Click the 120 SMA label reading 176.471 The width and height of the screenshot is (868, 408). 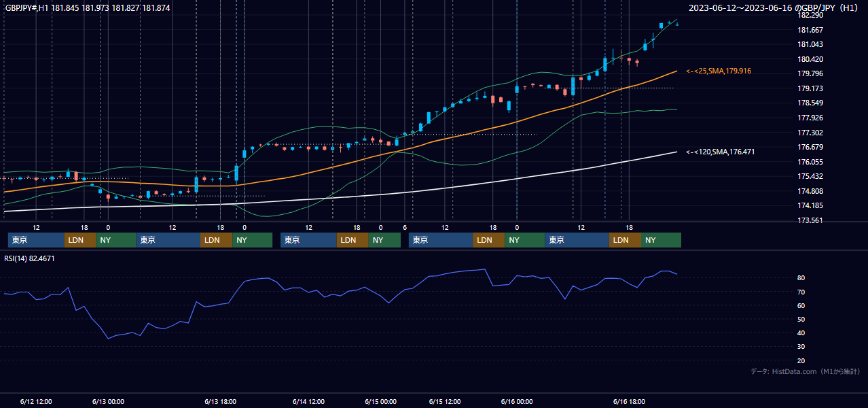click(720, 152)
